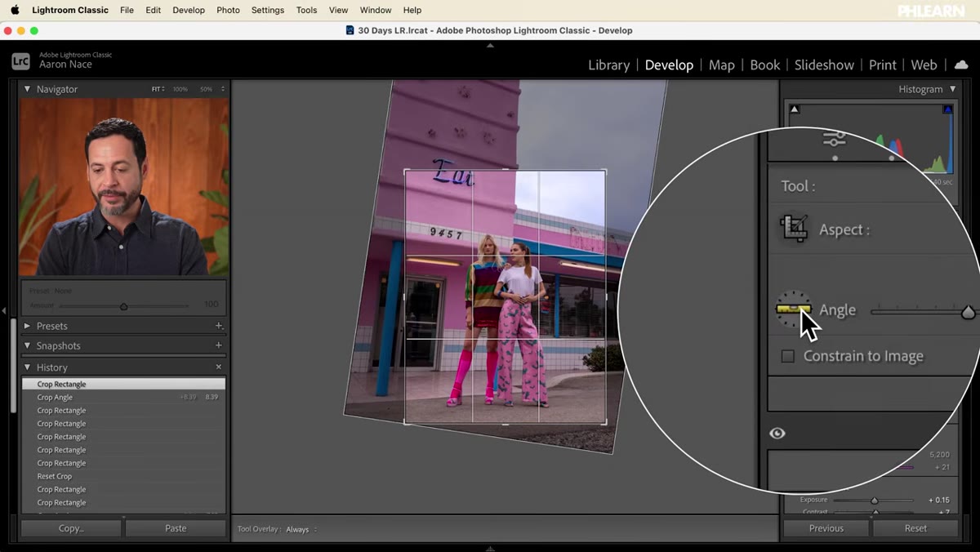Open the Apple menu
980x552 pixels.
click(15, 10)
